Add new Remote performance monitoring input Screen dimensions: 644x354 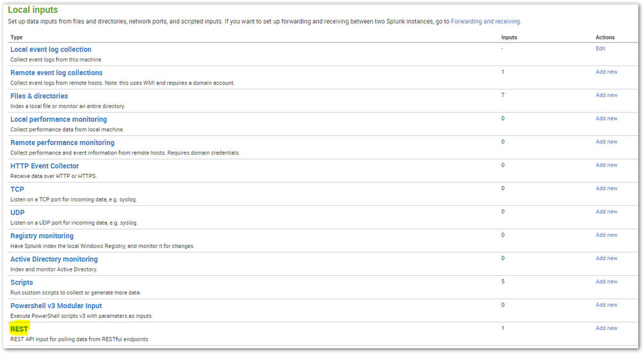pos(606,142)
